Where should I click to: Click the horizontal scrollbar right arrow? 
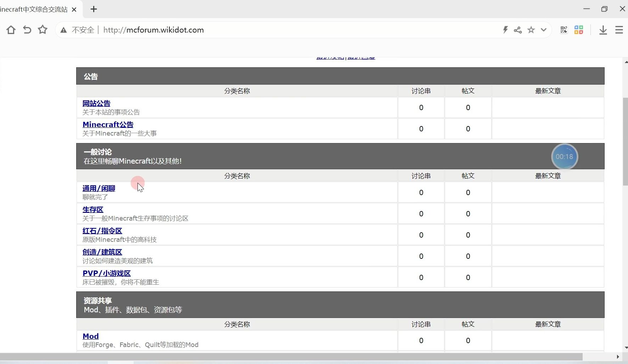[618, 357]
